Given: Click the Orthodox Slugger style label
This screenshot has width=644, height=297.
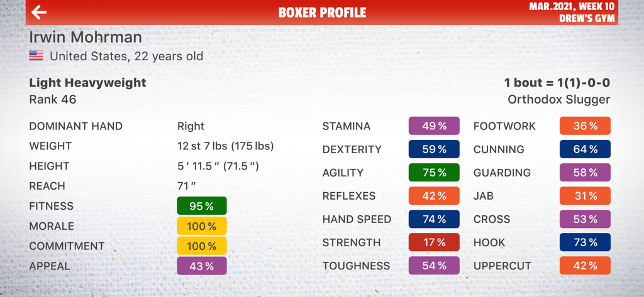Looking at the screenshot, I should [x=558, y=99].
